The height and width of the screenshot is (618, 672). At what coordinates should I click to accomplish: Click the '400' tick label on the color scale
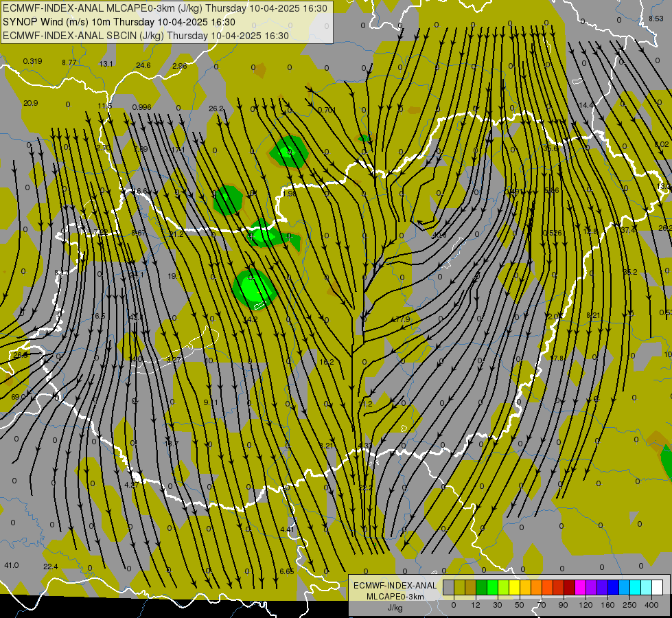pyautogui.click(x=651, y=605)
